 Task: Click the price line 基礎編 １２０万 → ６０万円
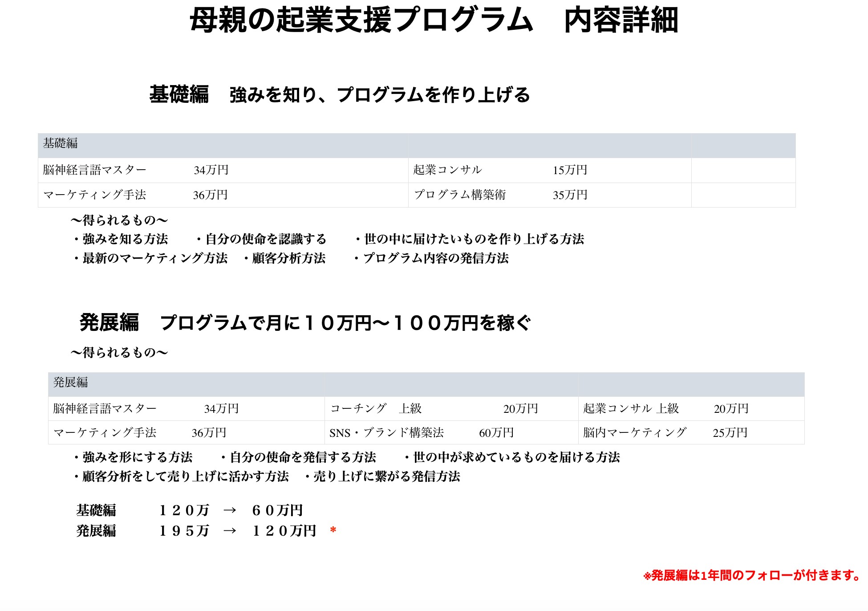pos(190,510)
